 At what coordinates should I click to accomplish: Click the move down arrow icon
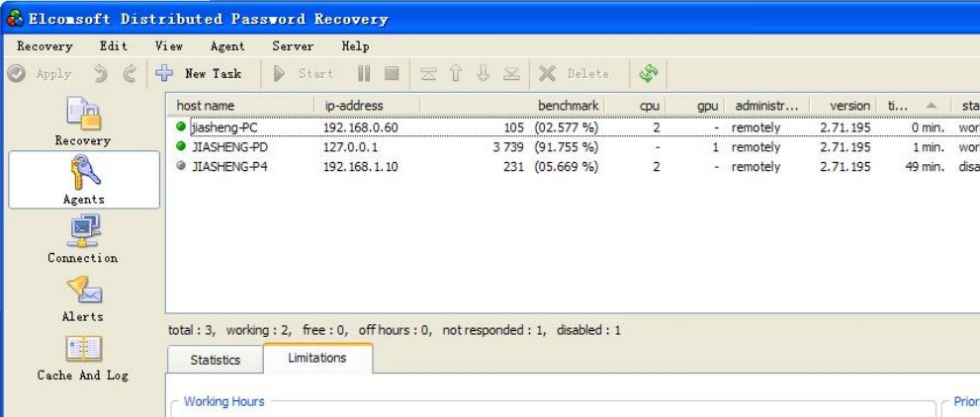pos(484,74)
